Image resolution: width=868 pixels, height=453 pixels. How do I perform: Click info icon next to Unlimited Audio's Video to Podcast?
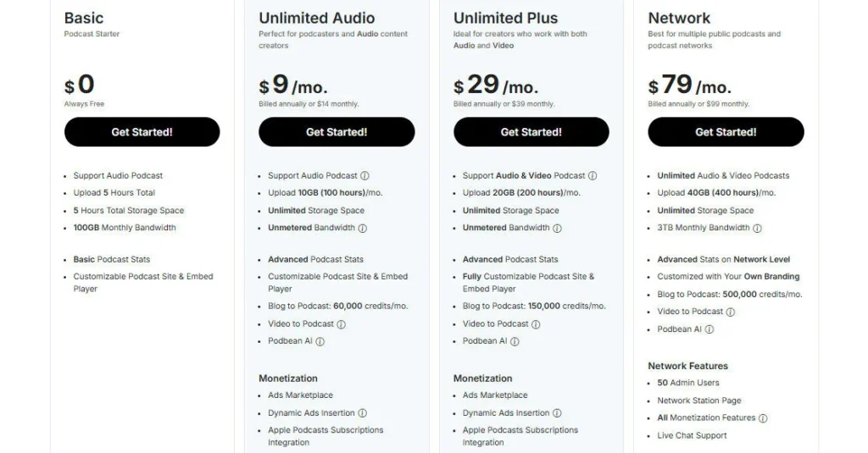(342, 324)
